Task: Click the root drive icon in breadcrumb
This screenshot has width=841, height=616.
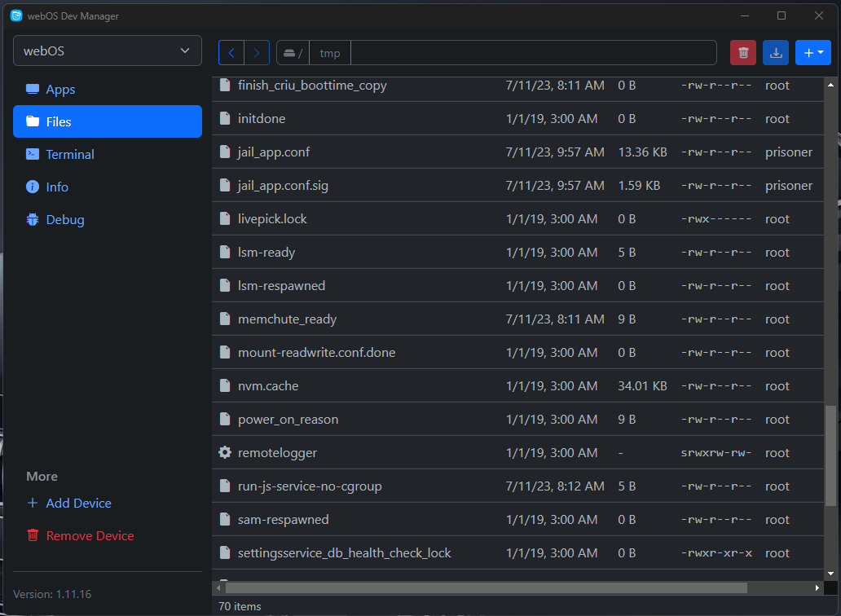Action: pyautogui.click(x=290, y=53)
